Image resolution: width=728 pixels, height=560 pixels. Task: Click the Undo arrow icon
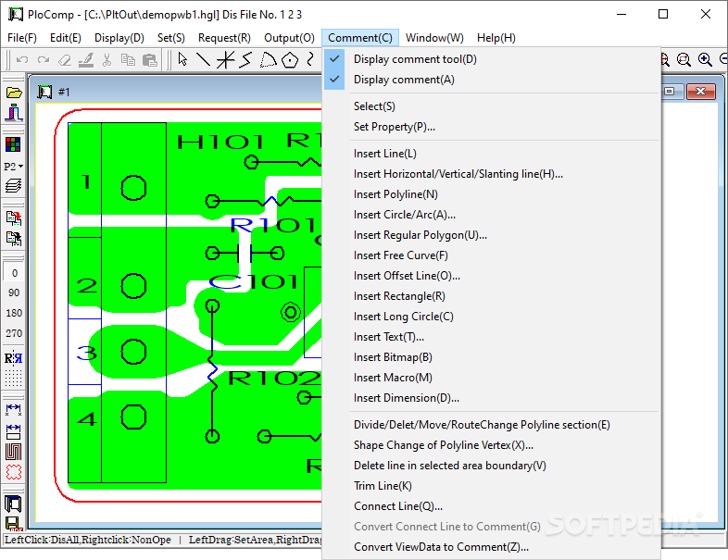[22, 60]
